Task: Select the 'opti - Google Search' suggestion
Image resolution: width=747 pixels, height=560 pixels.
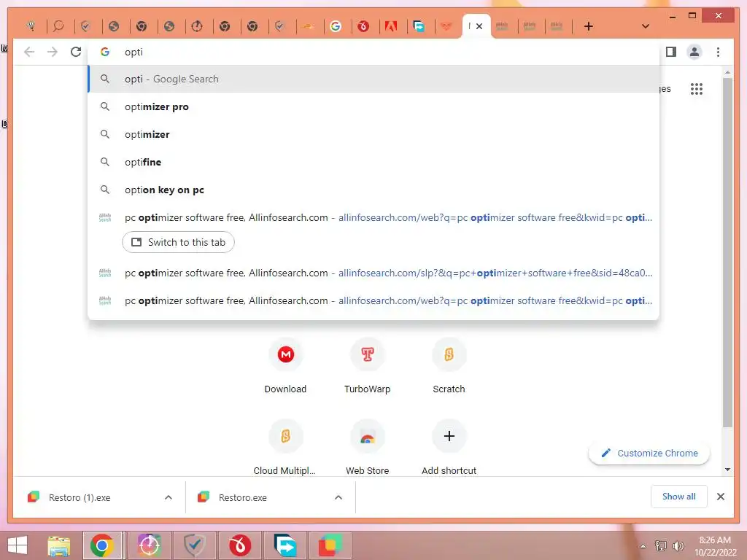Action: pos(373,79)
